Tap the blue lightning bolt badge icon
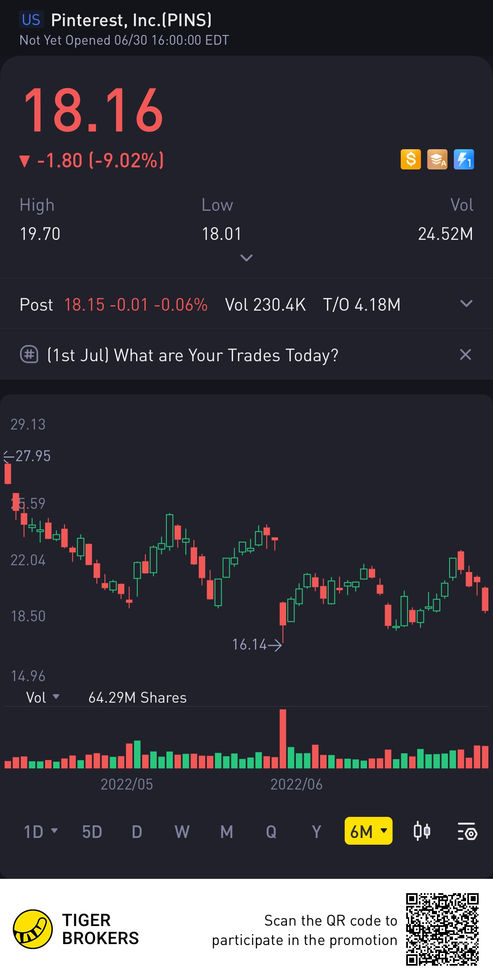This screenshot has height=980, width=493. [464, 160]
